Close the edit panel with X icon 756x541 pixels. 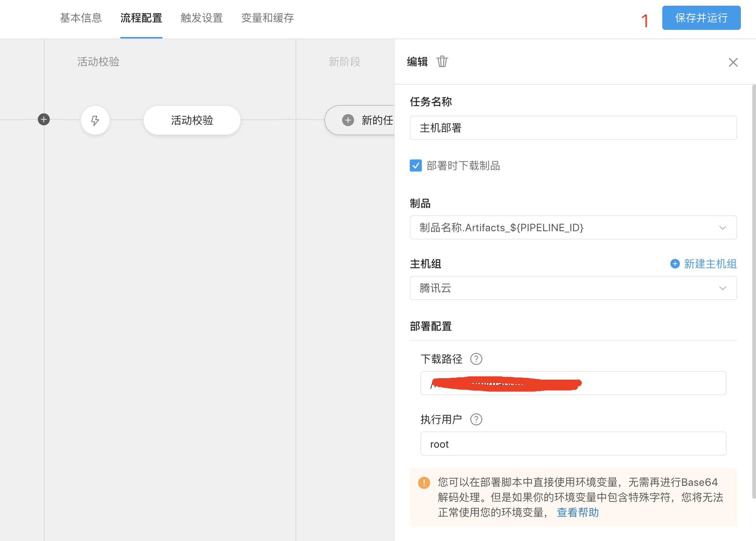point(733,62)
